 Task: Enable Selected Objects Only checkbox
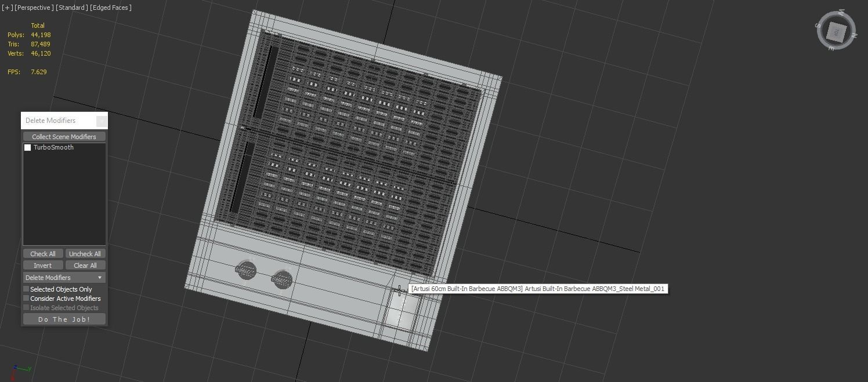[26, 289]
